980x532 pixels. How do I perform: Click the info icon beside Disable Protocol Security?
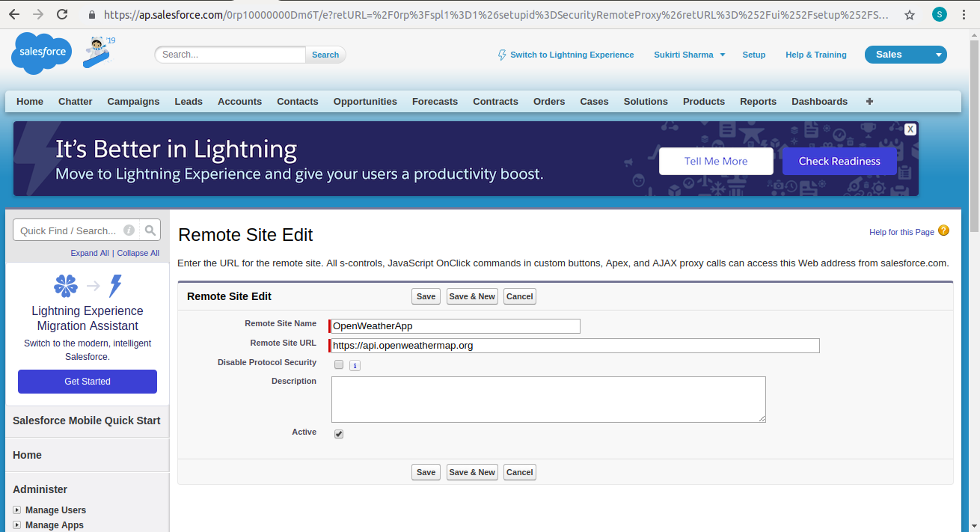click(355, 365)
